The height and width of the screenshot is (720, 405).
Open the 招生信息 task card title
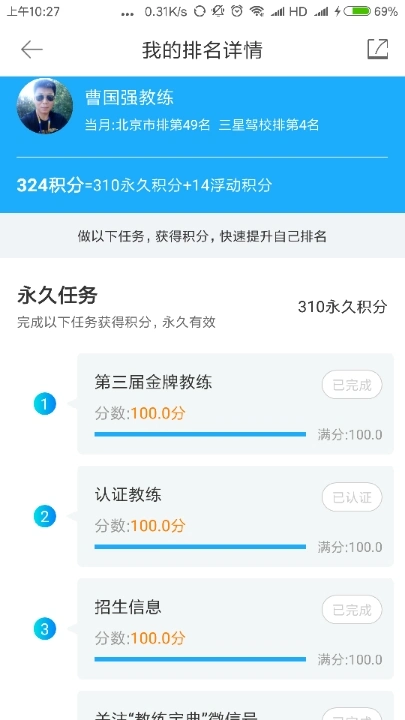(x=128, y=608)
